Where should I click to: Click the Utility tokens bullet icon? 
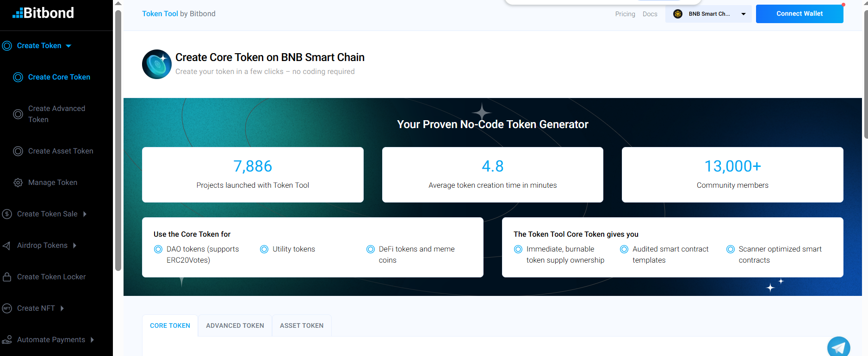pyautogui.click(x=264, y=249)
